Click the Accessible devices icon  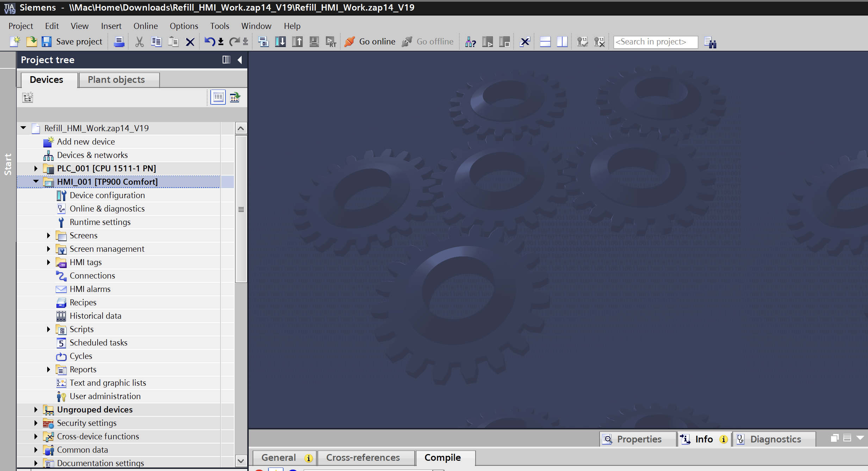coord(470,42)
